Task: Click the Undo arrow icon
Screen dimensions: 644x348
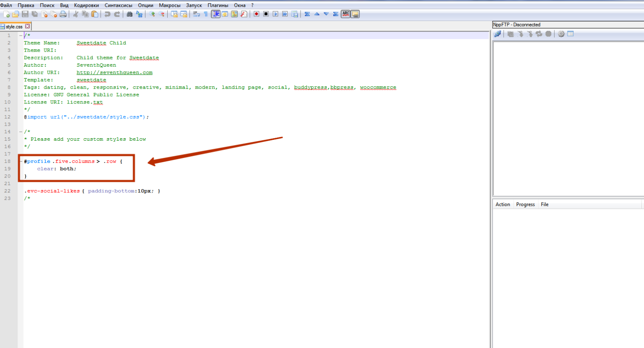Action: [x=107, y=14]
